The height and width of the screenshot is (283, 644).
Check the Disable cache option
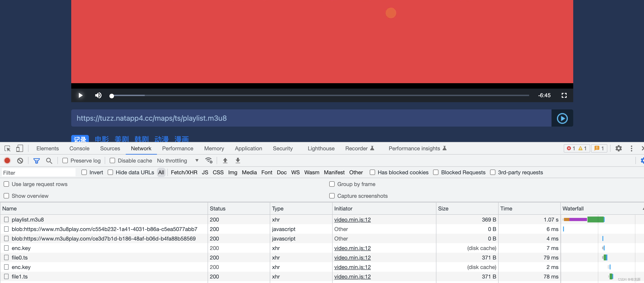tap(113, 160)
